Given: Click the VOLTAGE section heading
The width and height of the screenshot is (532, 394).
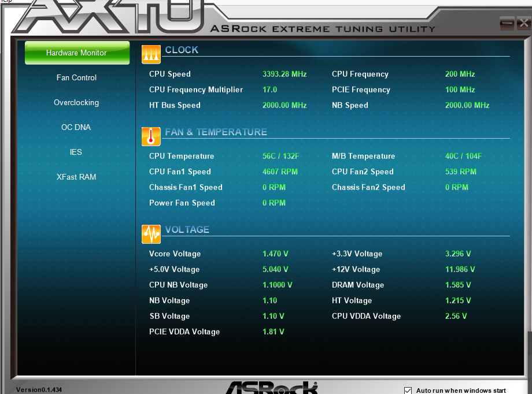Looking at the screenshot, I should 187,229.
